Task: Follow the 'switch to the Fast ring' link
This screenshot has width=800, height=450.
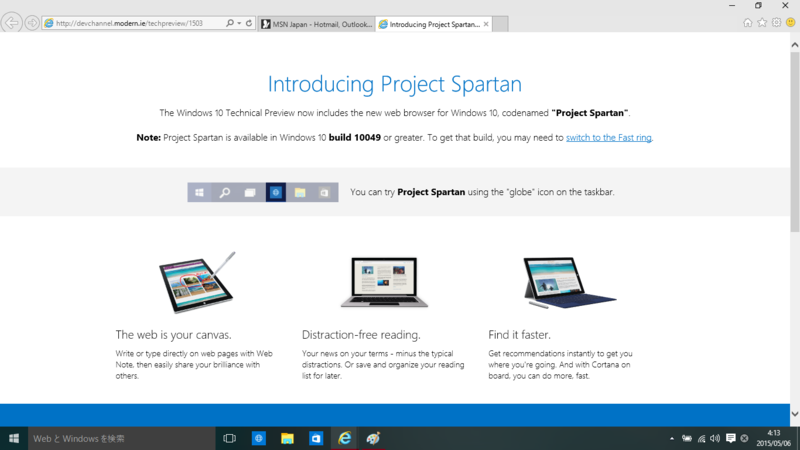Action: point(609,137)
